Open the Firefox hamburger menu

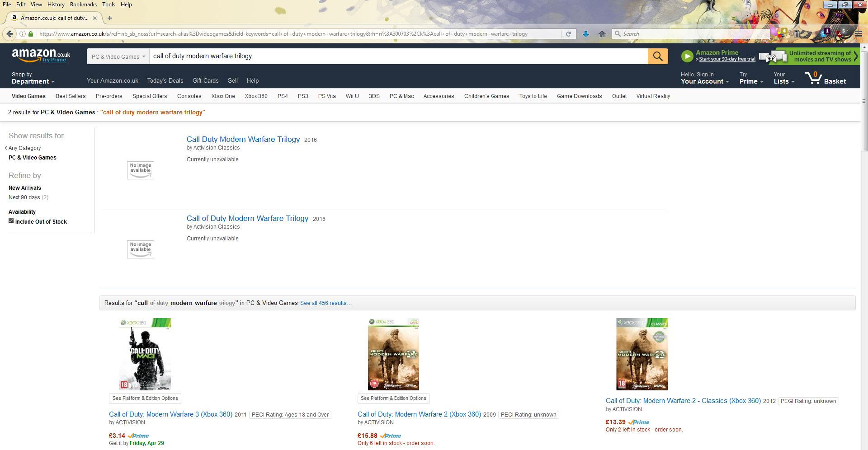[858, 34]
